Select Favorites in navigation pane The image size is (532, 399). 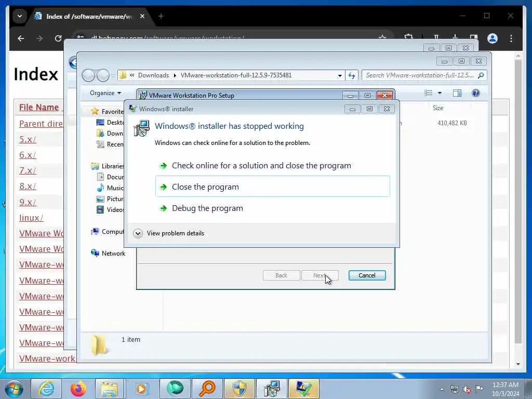108,111
